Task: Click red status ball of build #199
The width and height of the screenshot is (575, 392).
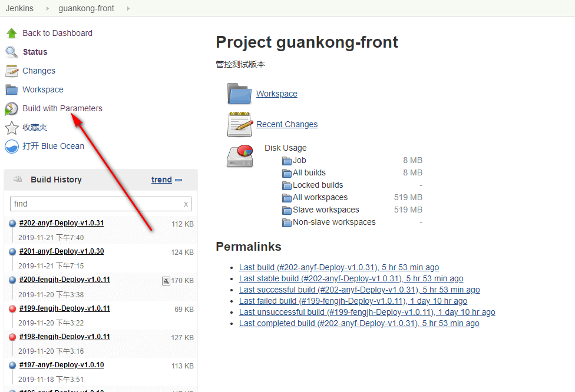Action: (x=12, y=308)
